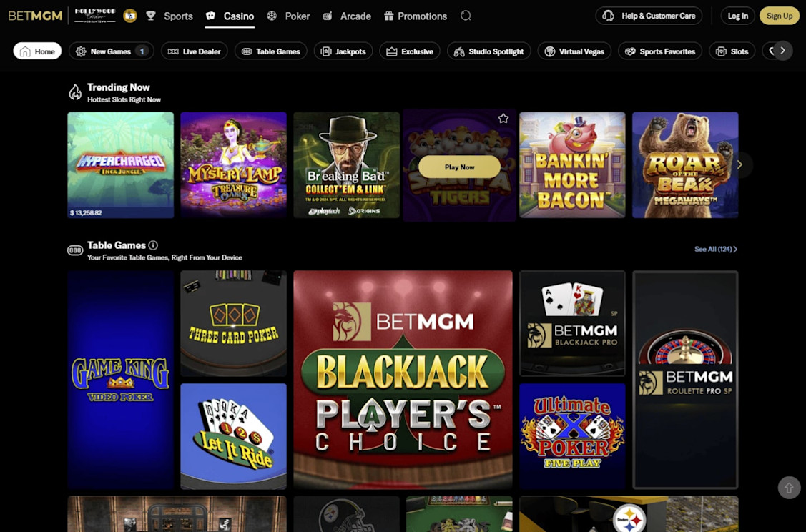
Task: Open Roar of the Bear Megaways
Action: (x=685, y=165)
